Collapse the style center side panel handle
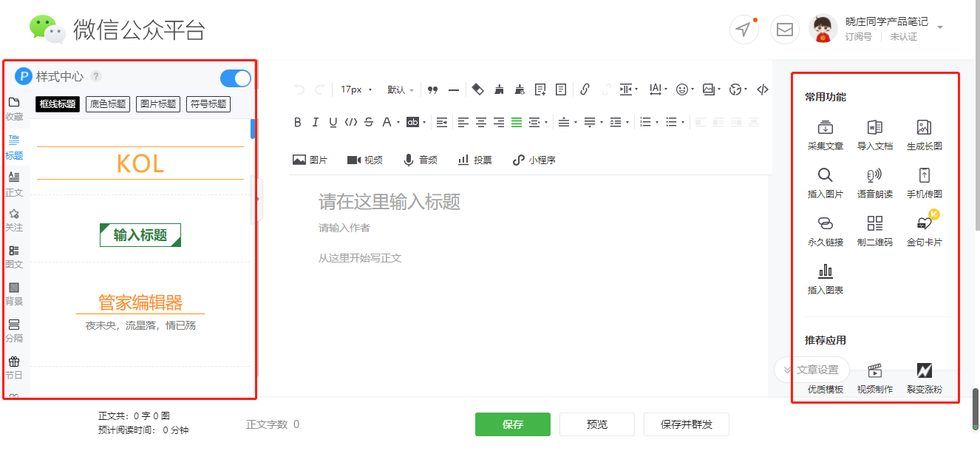Viewport: 980px width, 451px height. [257, 199]
